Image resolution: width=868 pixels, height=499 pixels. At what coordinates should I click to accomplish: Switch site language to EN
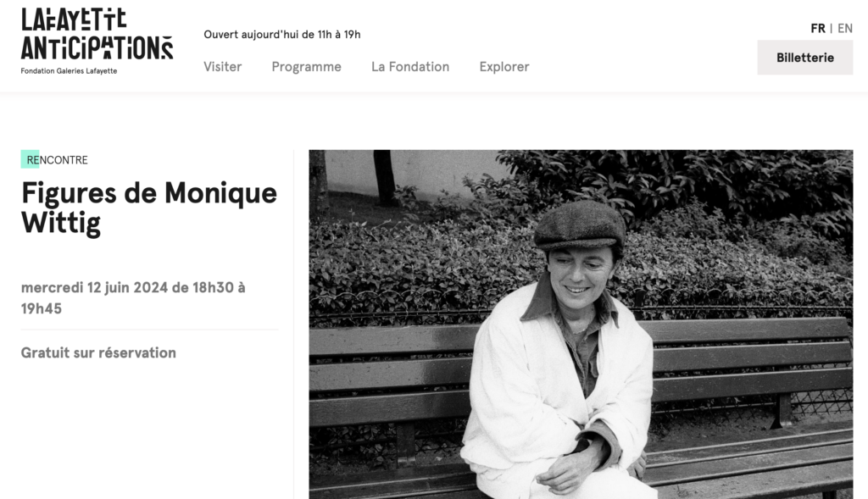point(845,28)
